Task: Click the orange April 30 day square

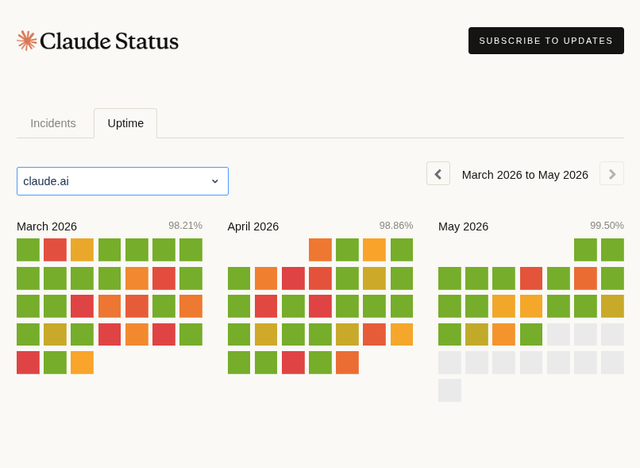Action: (x=347, y=362)
